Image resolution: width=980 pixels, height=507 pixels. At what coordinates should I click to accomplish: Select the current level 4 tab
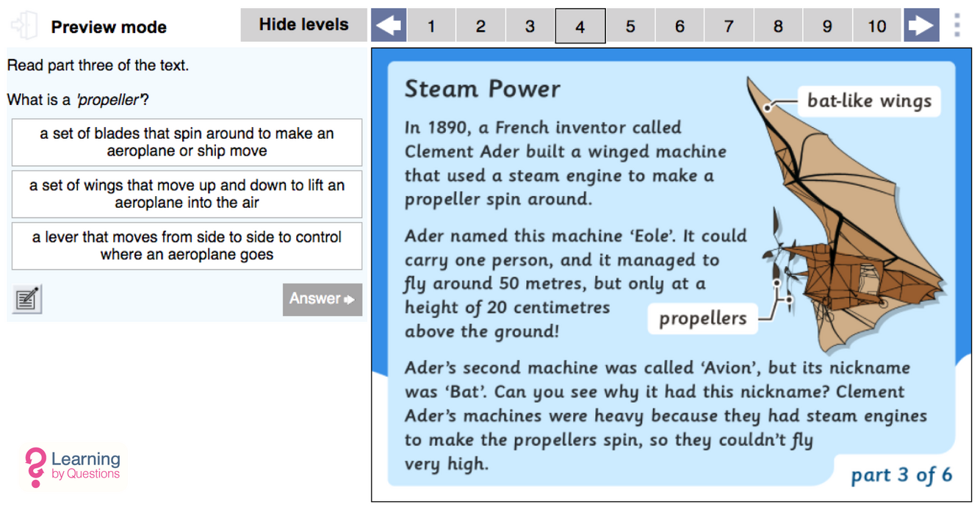[x=580, y=26]
